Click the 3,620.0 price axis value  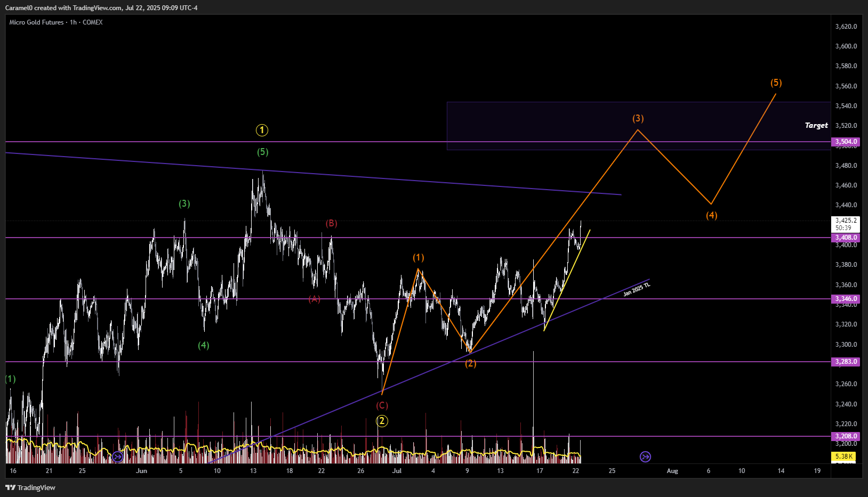pos(846,26)
